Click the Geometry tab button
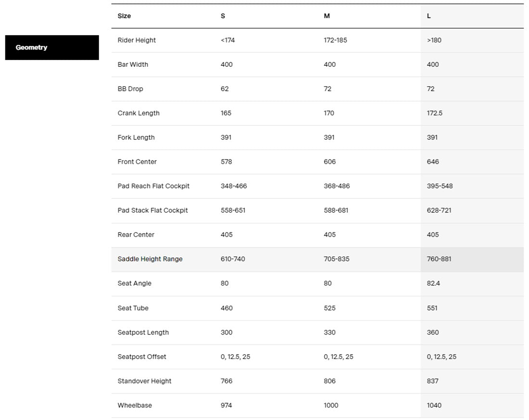 [52, 48]
